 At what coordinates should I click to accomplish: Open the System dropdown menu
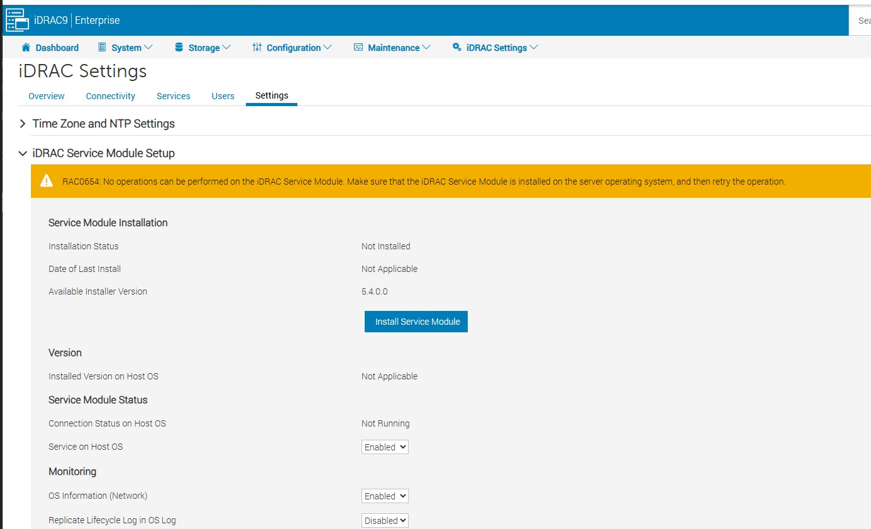[125, 48]
